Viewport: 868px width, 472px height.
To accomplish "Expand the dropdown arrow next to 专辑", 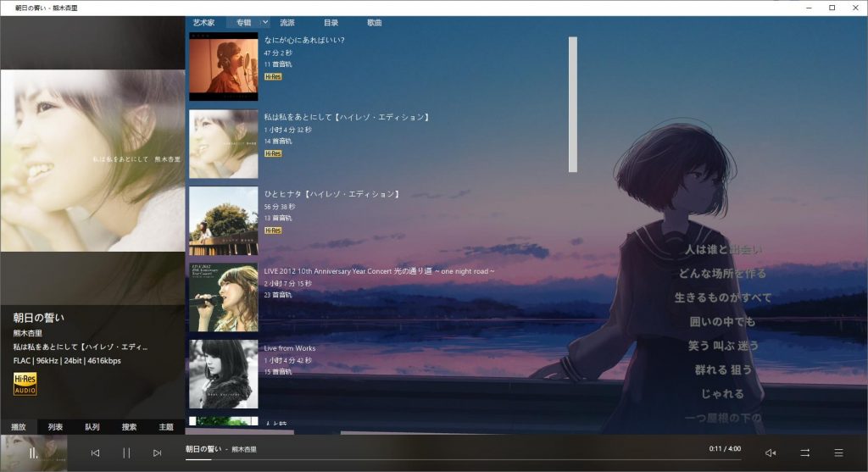I will [x=265, y=23].
